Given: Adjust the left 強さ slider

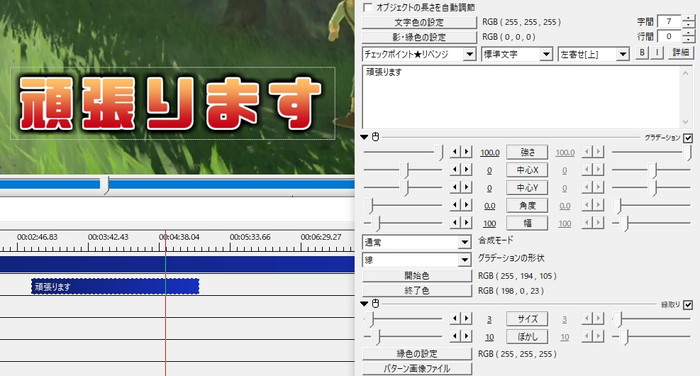Looking at the screenshot, I should 440,152.
